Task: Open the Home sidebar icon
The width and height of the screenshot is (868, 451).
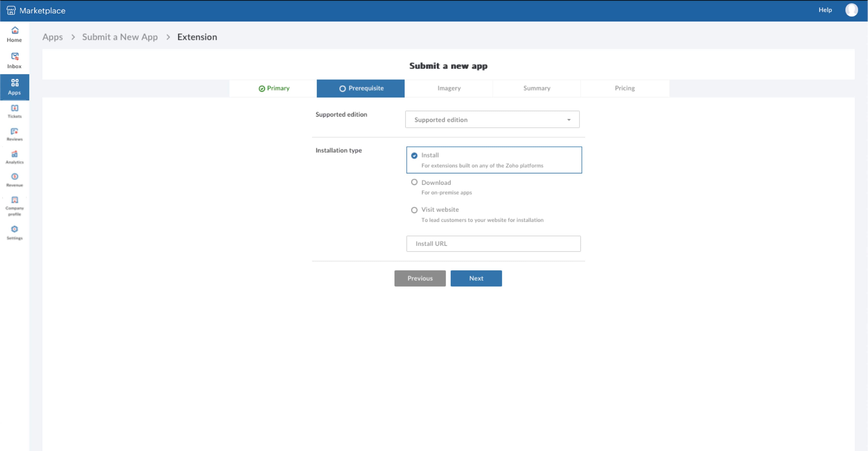Action: point(14,34)
